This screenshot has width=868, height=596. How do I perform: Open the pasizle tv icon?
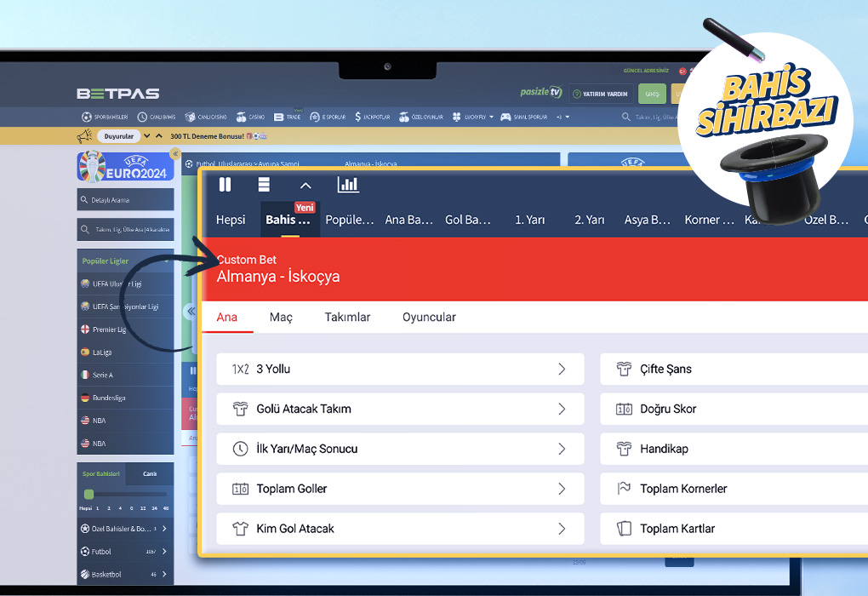coord(541,93)
